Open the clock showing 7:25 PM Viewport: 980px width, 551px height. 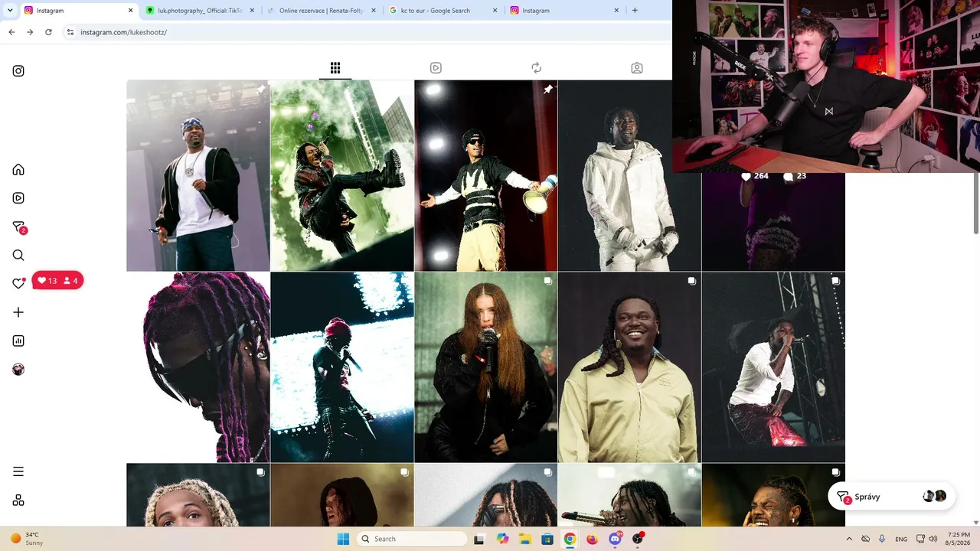tap(959, 539)
